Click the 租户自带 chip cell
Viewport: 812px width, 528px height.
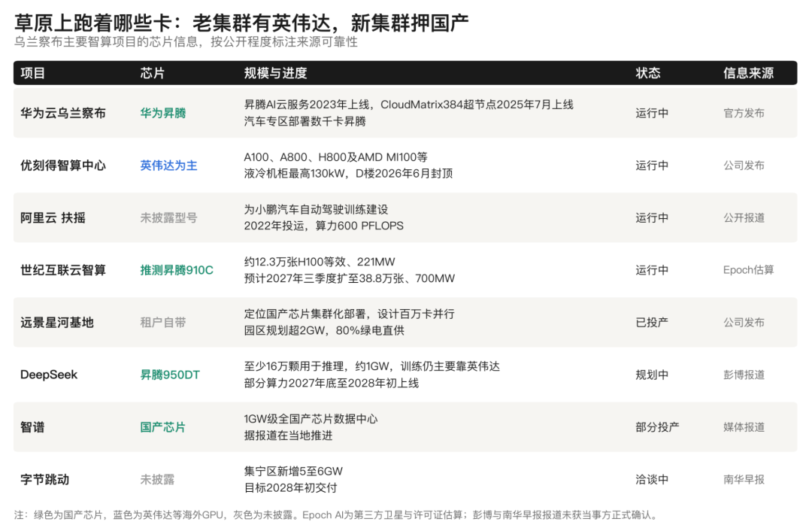[163, 323]
